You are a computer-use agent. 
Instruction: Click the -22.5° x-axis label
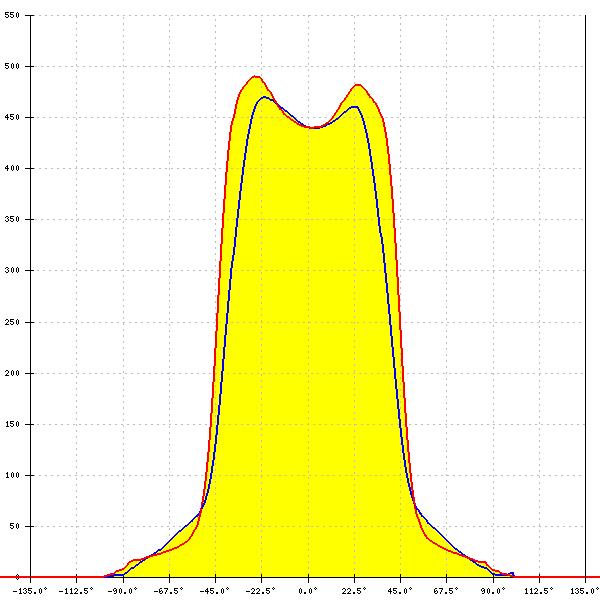click(x=261, y=591)
